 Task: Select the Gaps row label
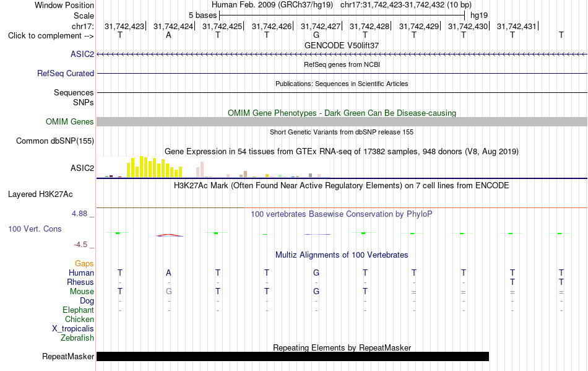point(84,264)
